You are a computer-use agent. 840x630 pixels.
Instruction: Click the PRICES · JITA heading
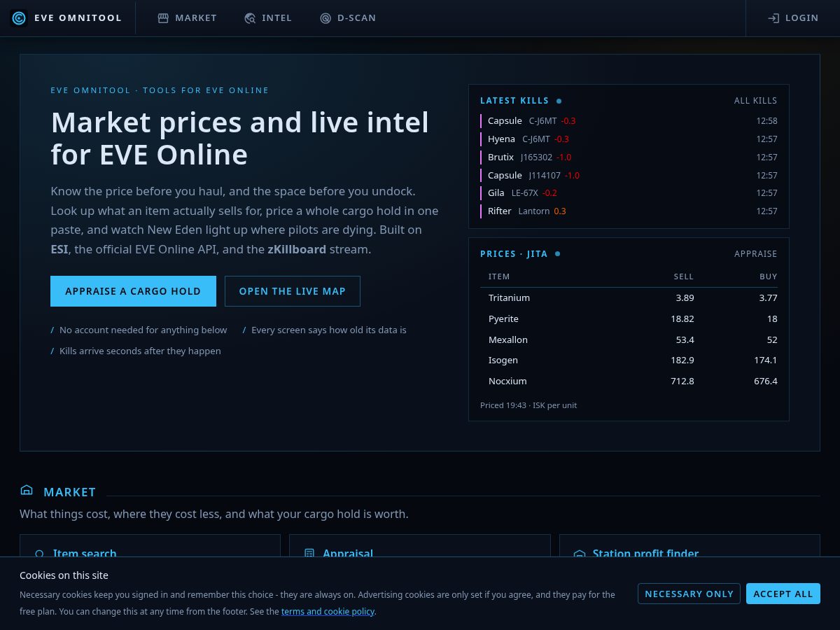pyautogui.click(x=514, y=254)
